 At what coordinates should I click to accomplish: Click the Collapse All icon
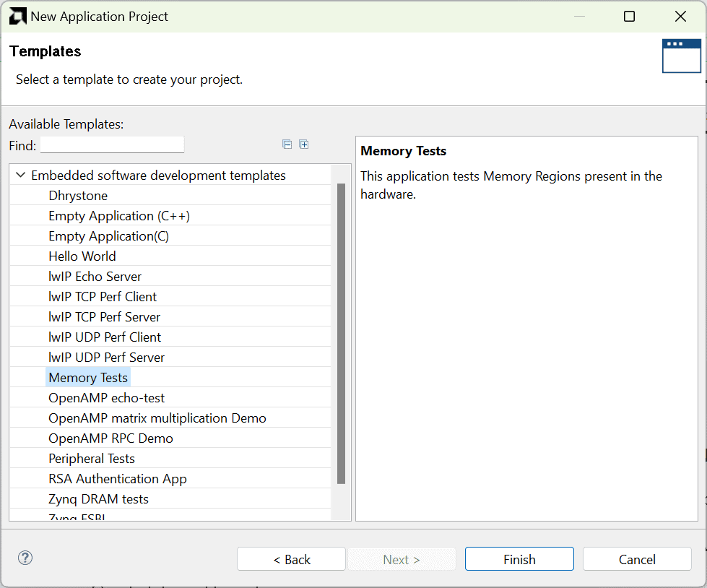click(x=287, y=144)
